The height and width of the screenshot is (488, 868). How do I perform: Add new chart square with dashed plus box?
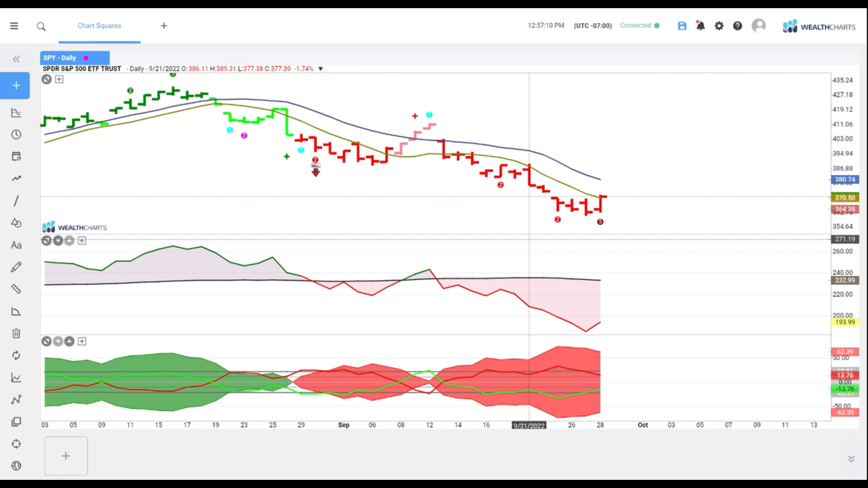click(x=66, y=456)
